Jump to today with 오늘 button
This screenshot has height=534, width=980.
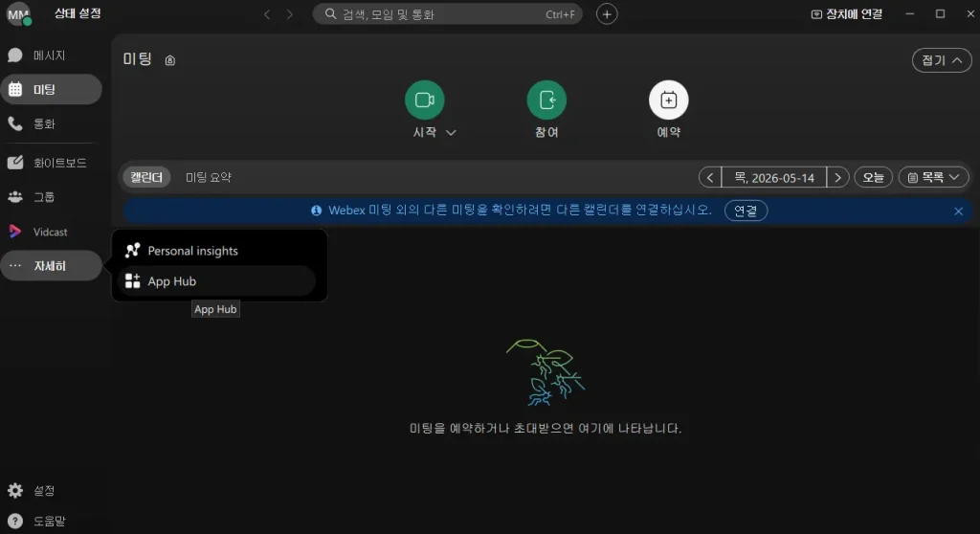(x=873, y=178)
